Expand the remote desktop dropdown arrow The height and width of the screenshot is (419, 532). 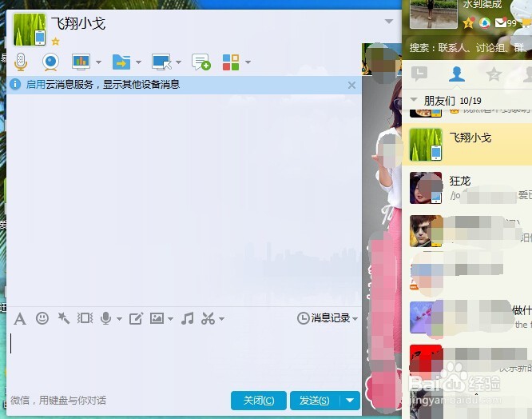[178, 62]
